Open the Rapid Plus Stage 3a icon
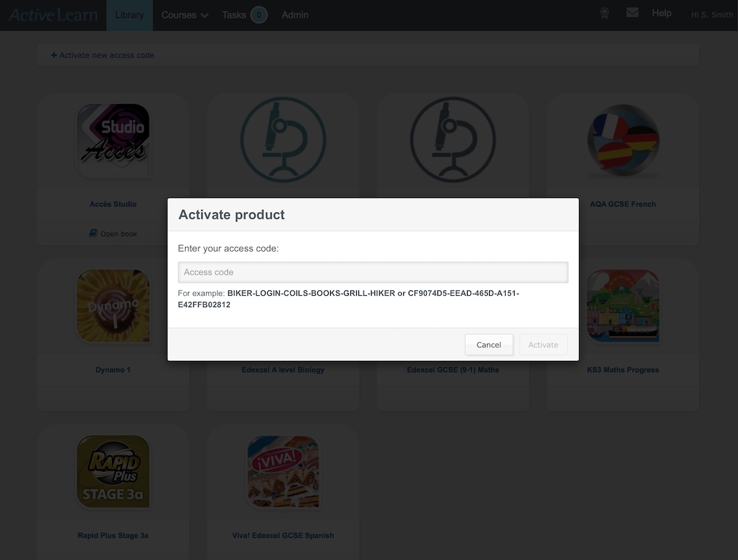 click(x=113, y=471)
